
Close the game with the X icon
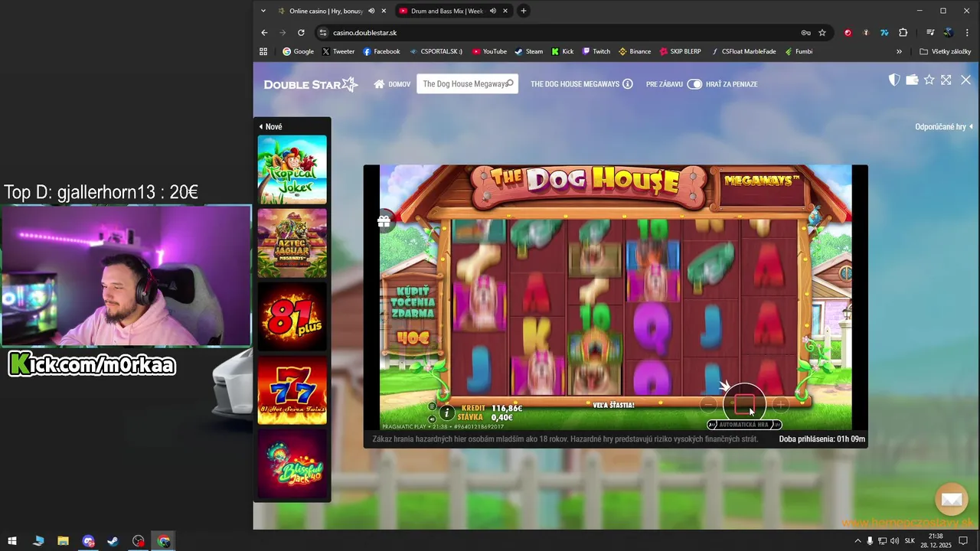[965, 80]
